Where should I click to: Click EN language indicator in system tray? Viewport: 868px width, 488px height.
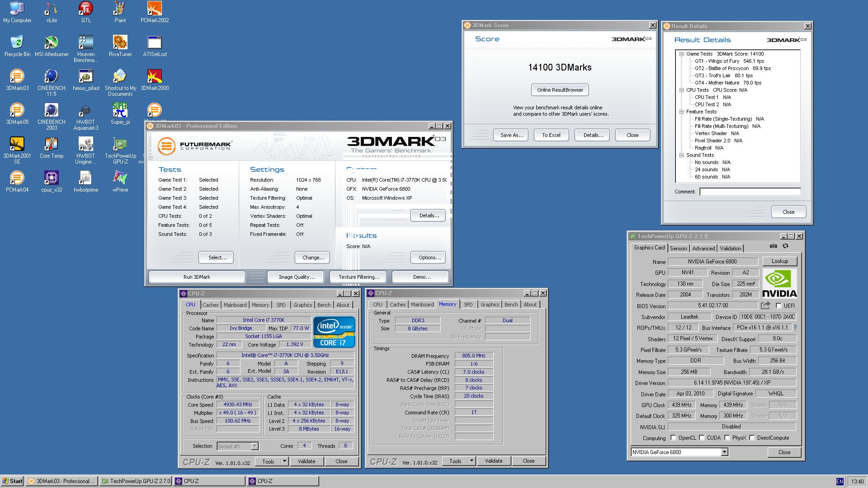tap(840, 482)
